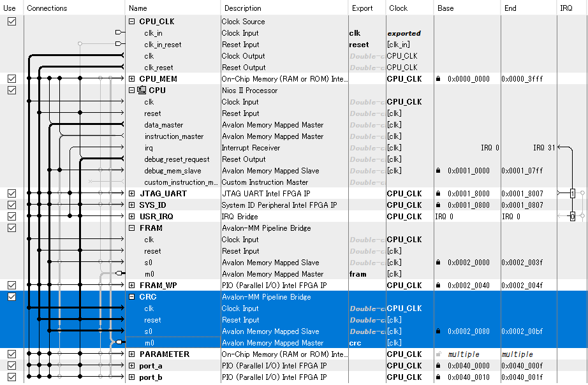
Task: Toggle the Use checkbox beside the CPU row
Action: tap(11, 91)
